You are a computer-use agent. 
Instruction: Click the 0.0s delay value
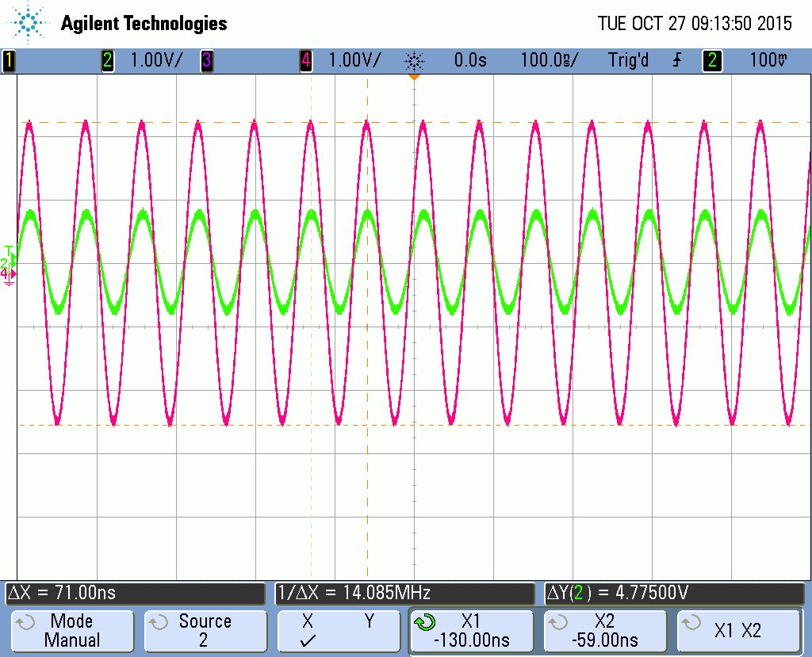click(469, 60)
